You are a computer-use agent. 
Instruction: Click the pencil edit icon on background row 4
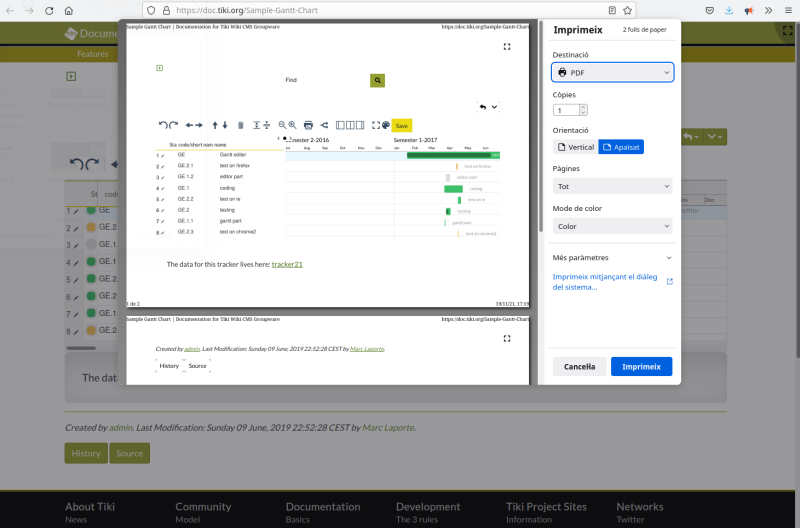point(76,263)
